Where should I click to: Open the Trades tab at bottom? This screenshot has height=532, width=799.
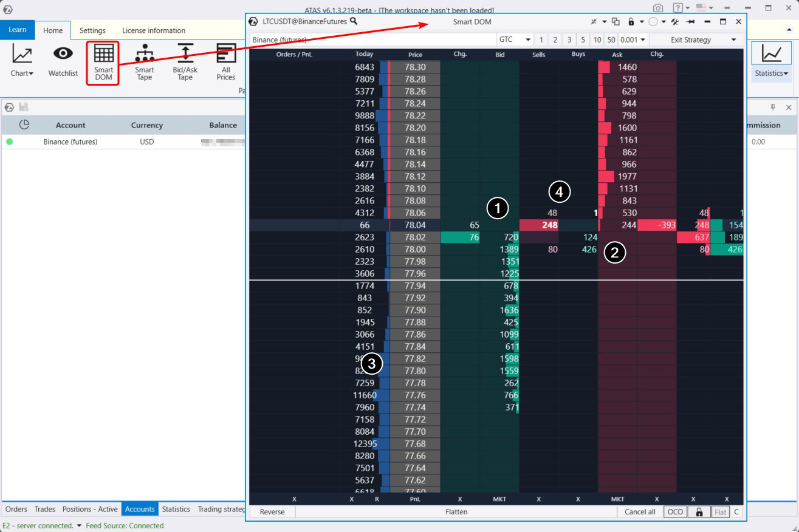click(45, 509)
